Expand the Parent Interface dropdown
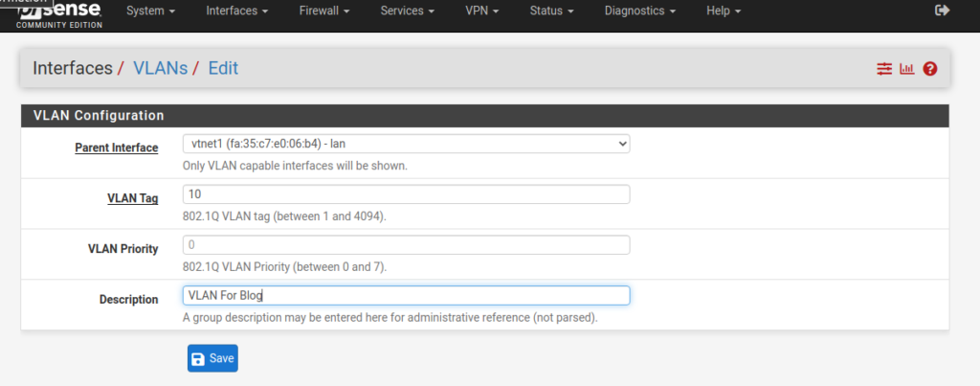This screenshot has height=386, width=980. (406, 144)
